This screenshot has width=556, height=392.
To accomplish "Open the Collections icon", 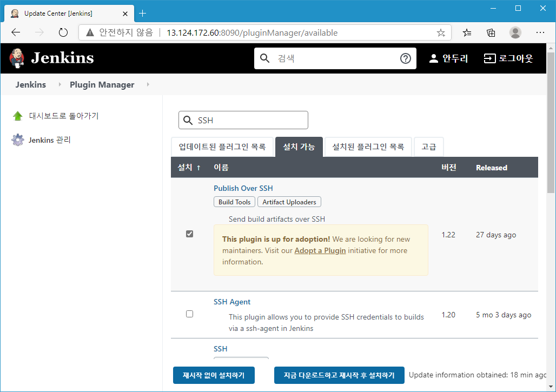I will pyautogui.click(x=491, y=33).
